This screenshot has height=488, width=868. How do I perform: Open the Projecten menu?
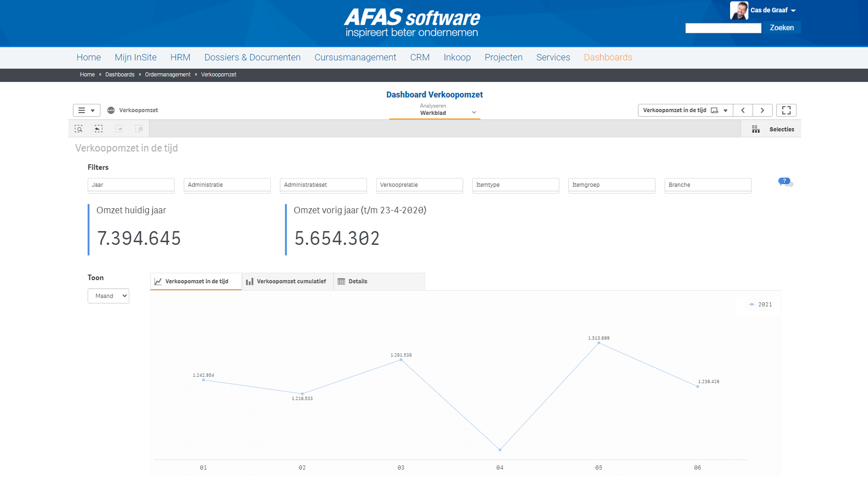504,57
